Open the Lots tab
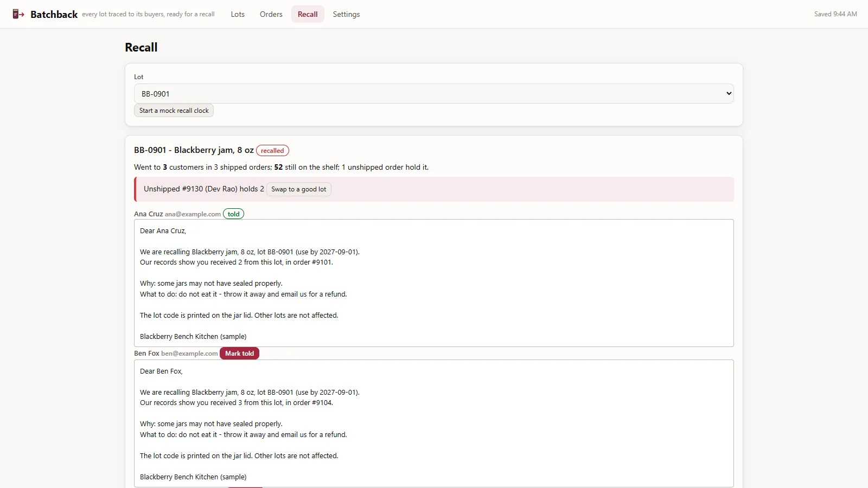 click(x=238, y=14)
